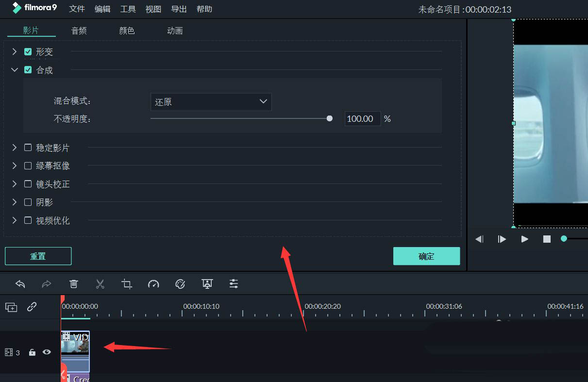Click timeline ruler at 00:00:10:10
Viewport: 588px width, 382px height.
point(201,306)
